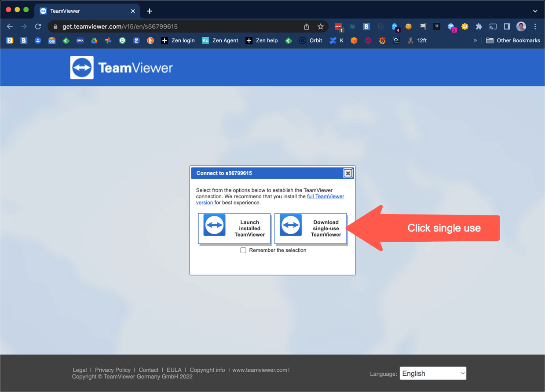
Task: Open the 12ft bookmark
Action: tap(417, 40)
